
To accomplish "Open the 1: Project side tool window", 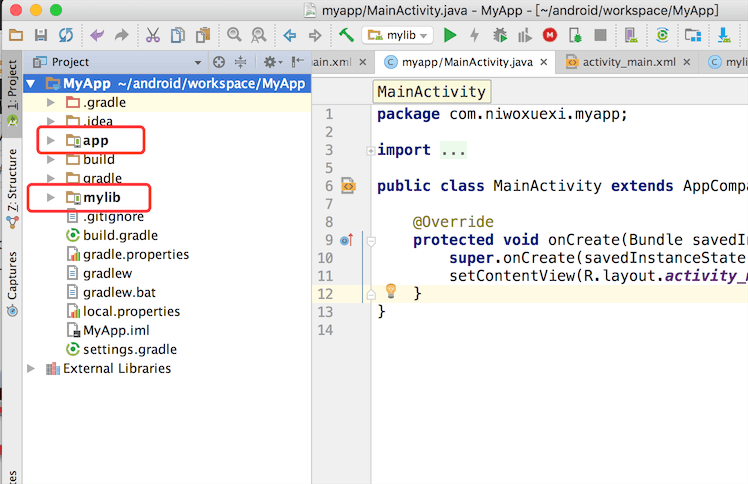I will click(12, 92).
